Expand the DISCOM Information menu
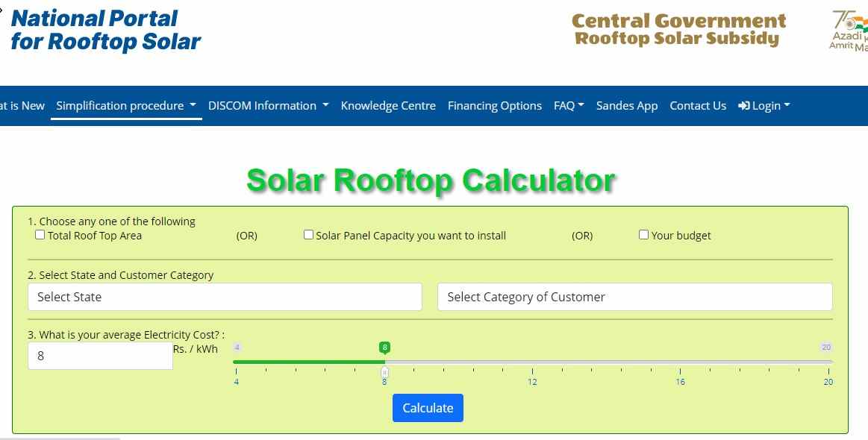Screen dimensions: 868x440 click(268, 105)
